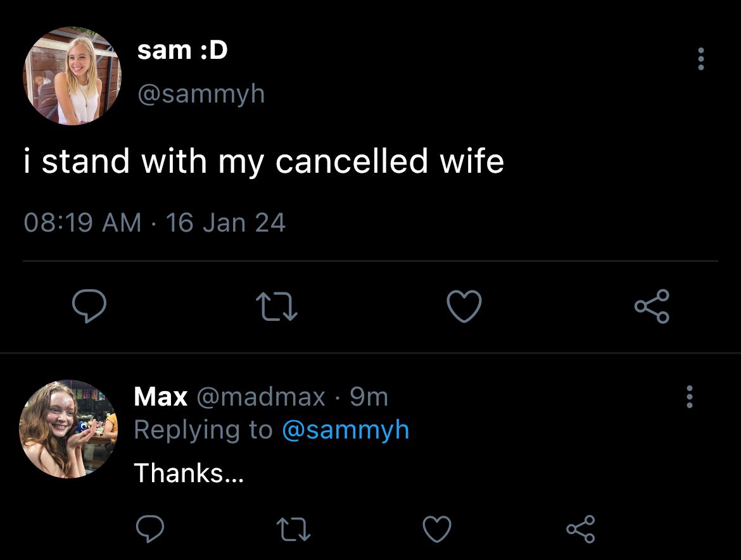
Task: Open more options menu on Max's reply
Action: coord(690,397)
